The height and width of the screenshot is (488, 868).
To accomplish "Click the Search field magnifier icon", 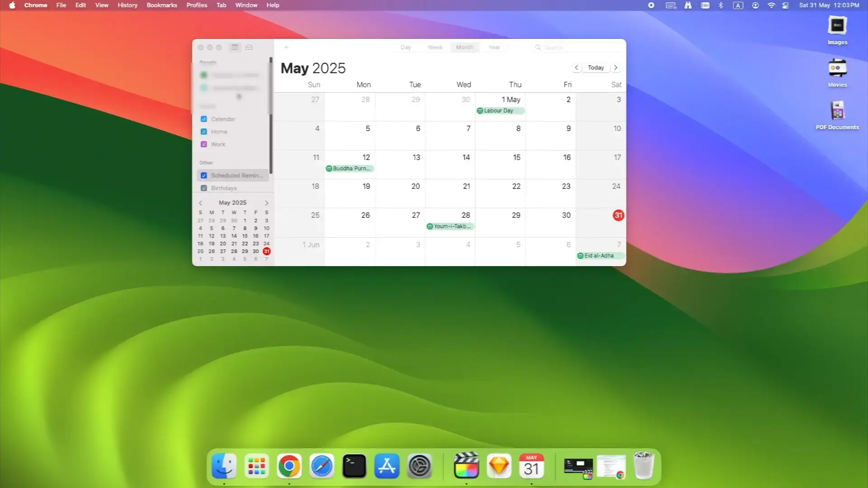I will click(538, 47).
